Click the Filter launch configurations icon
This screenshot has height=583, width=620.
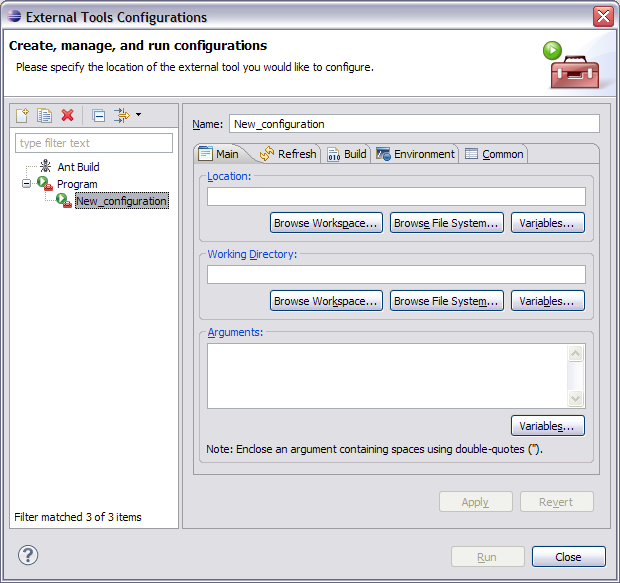coord(121,115)
